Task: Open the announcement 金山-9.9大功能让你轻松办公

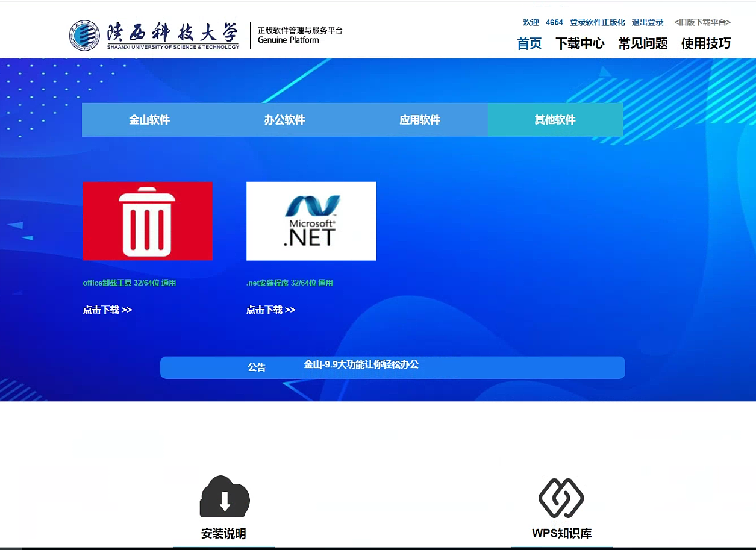Action: click(361, 364)
